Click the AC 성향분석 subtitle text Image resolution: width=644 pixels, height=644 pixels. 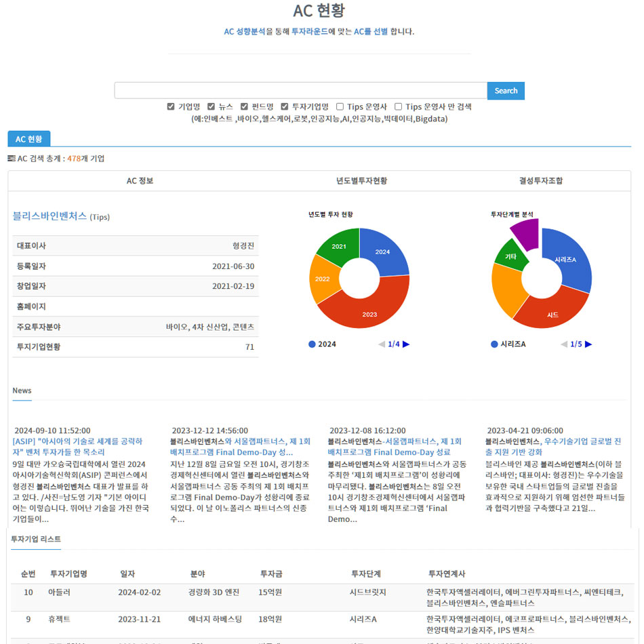244,32
